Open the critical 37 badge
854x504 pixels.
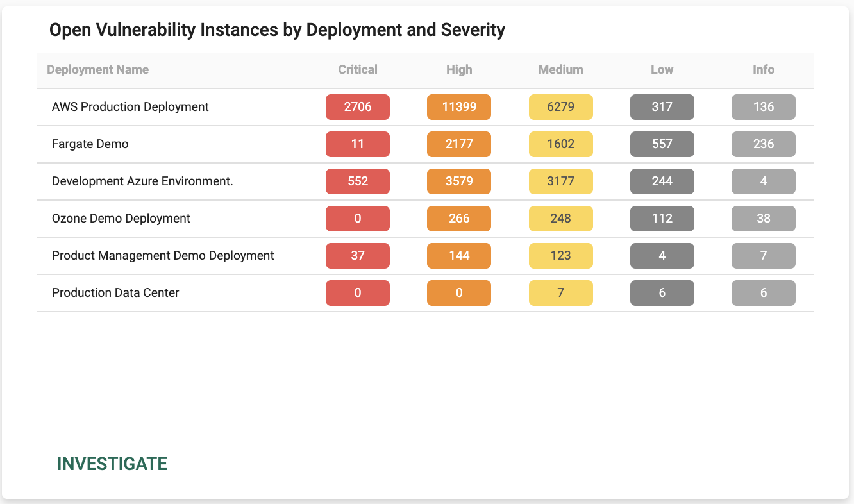click(x=358, y=256)
